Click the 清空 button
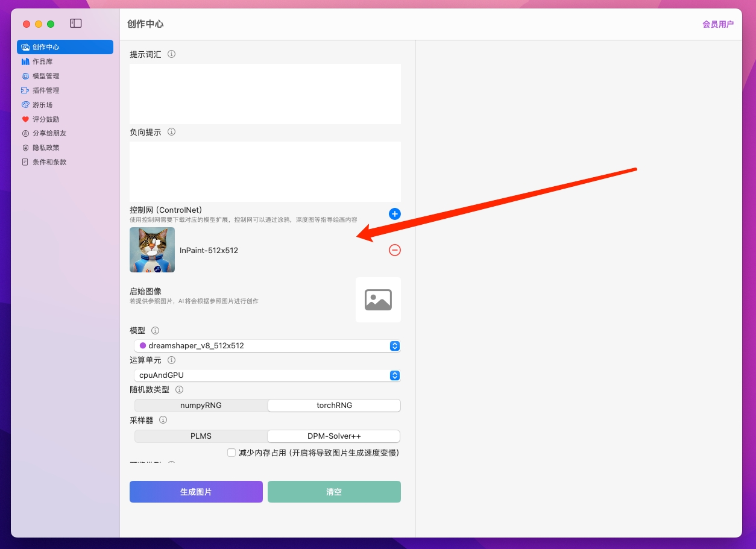This screenshot has height=549, width=756. point(334,492)
